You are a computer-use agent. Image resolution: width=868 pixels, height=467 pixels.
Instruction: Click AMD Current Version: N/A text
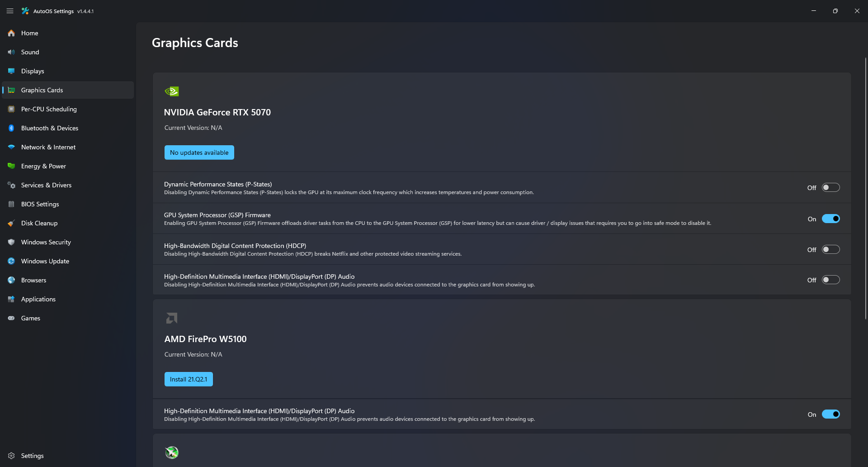[x=193, y=354]
